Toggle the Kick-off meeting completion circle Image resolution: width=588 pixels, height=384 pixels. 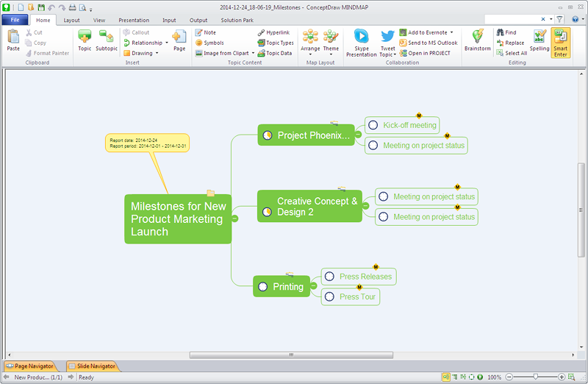point(373,125)
